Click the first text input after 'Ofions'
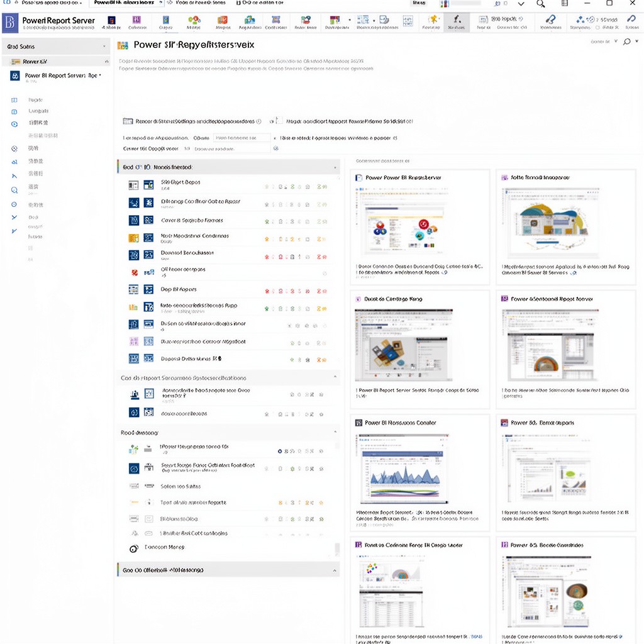The image size is (644, 644). tap(241, 138)
